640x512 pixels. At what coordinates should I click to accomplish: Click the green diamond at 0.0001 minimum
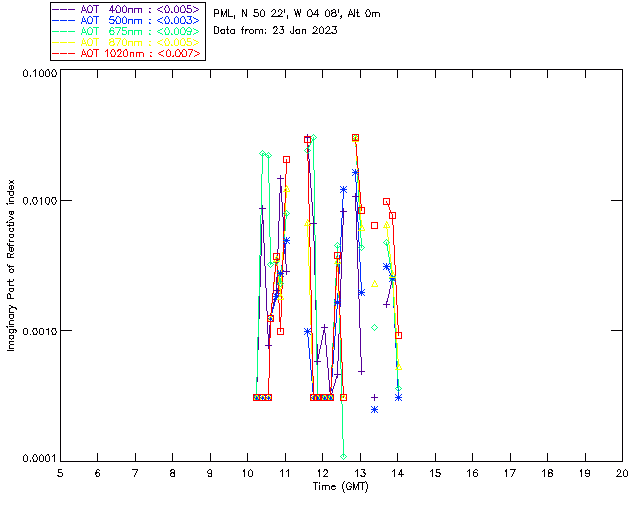[343, 456]
